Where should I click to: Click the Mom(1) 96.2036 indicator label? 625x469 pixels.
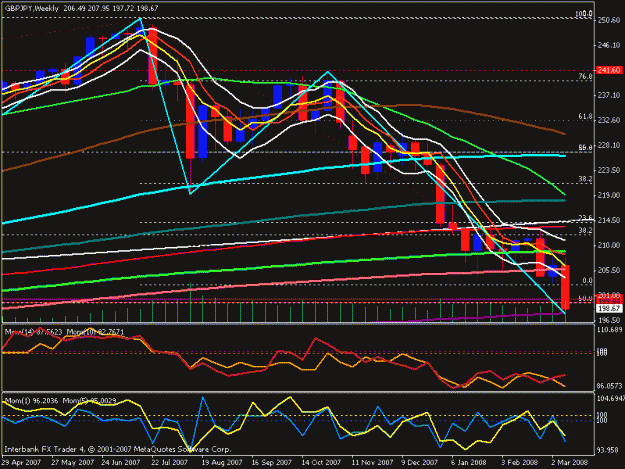click(32, 401)
